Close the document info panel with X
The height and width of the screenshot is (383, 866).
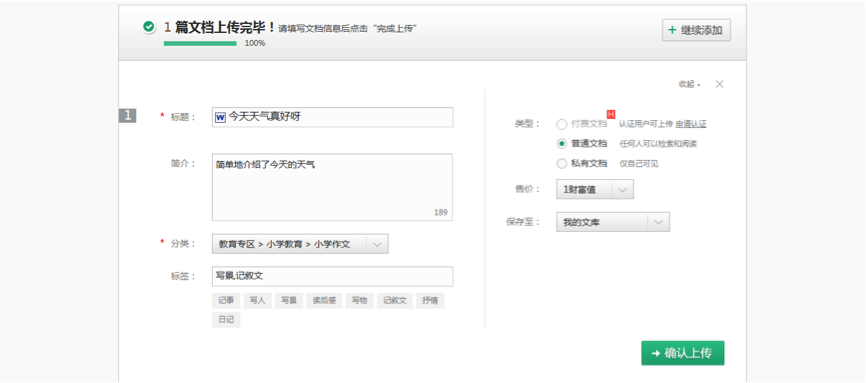tap(719, 84)
